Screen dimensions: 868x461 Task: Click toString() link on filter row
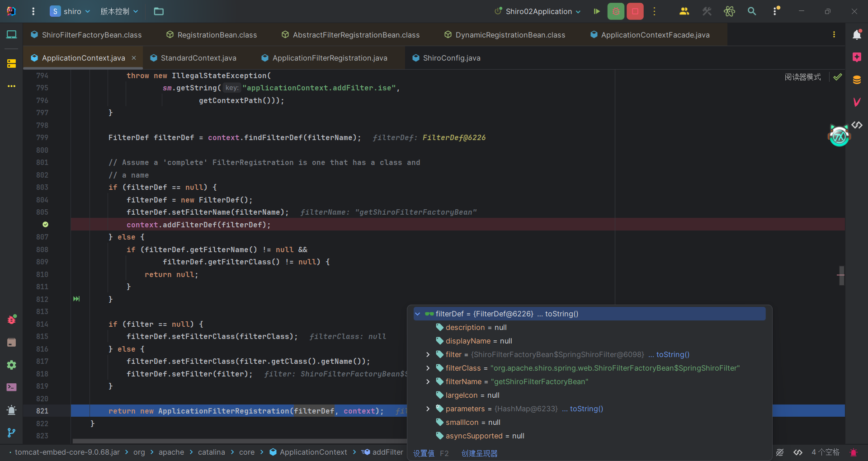pos(673,354)
